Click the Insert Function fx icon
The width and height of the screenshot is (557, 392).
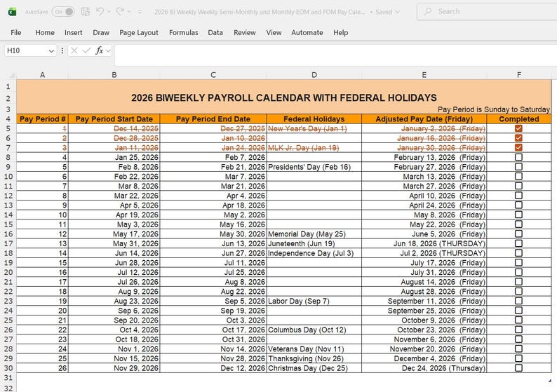[x=100, y=50]
